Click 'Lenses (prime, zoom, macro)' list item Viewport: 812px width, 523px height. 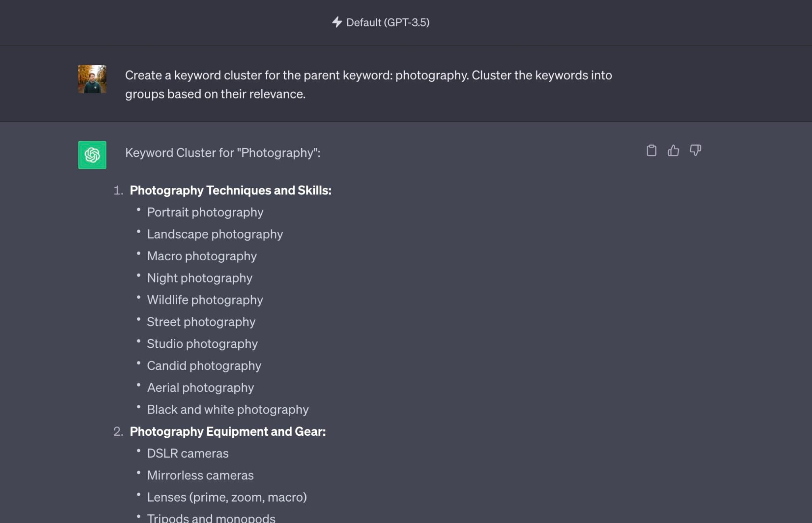click(x=227, y=497)
